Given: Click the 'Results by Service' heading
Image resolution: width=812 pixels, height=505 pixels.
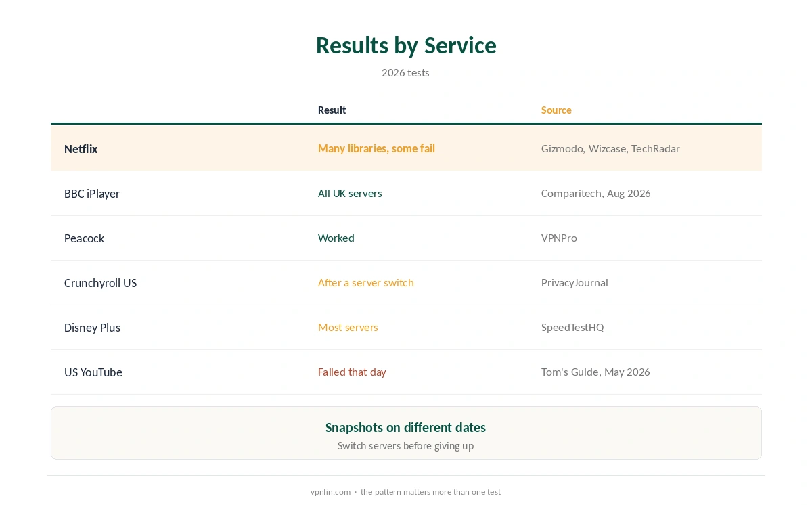Looking at the screenshot, I should point(406,45).
